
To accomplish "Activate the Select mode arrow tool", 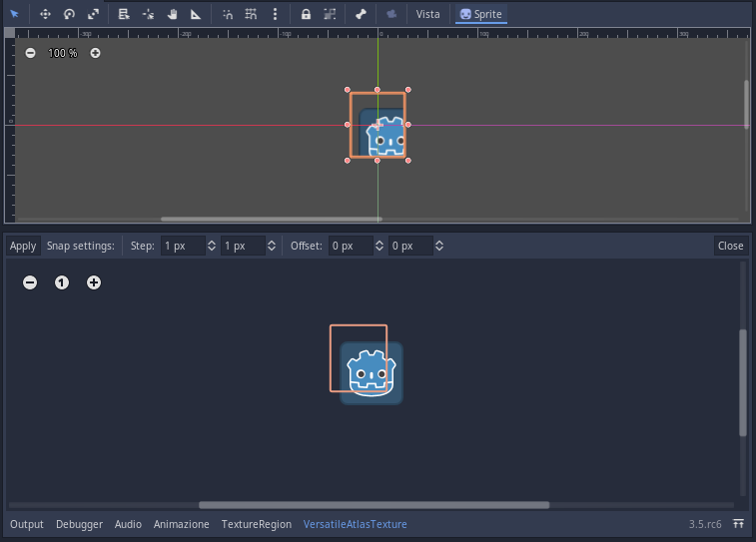I will click(14, 14).
